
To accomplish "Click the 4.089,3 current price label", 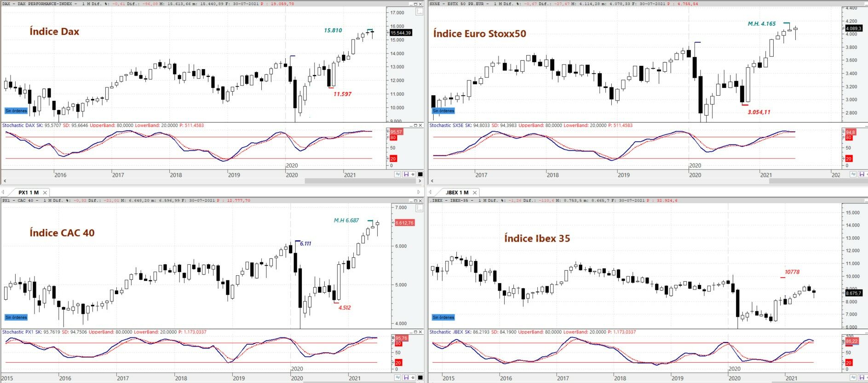I will click(x=854, y=28).
